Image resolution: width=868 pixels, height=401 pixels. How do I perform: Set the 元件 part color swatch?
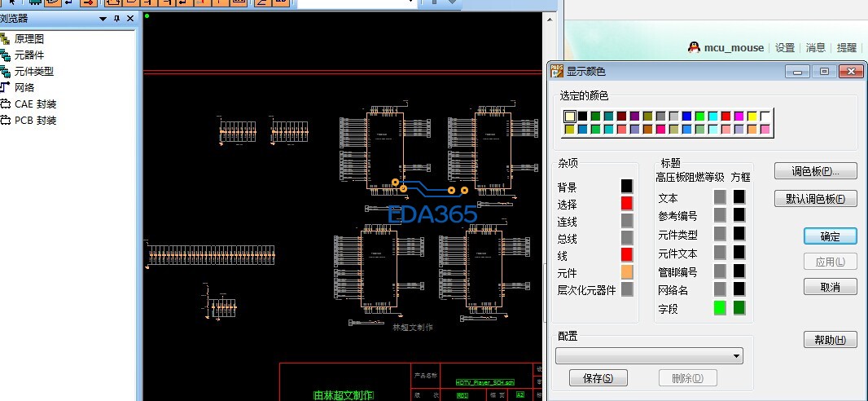coord(627,272)
